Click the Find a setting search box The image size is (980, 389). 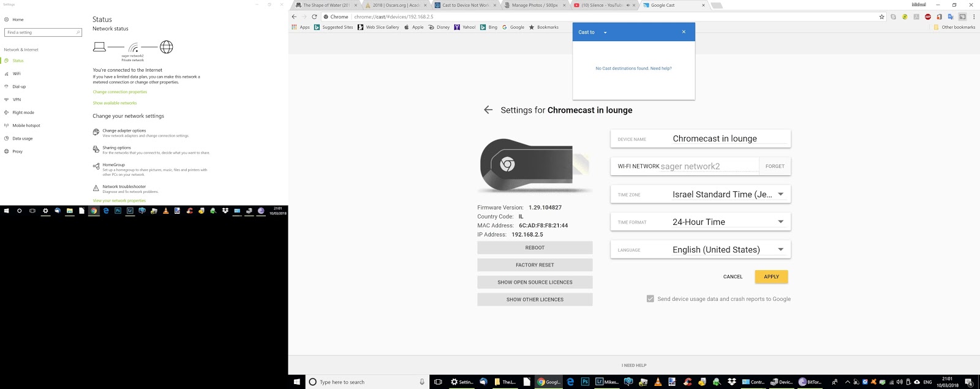click(43, 32)
